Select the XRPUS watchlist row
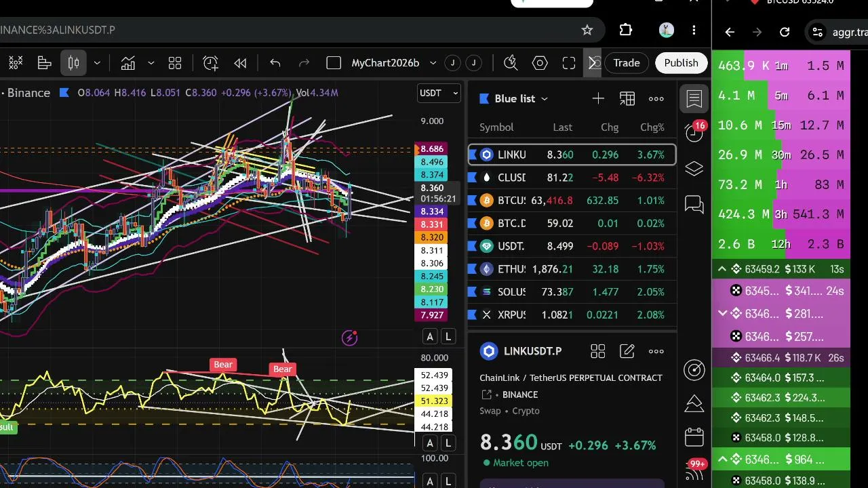Image resolution: width=868 pixels, height=488 pixels. click(x=572, y=315)
